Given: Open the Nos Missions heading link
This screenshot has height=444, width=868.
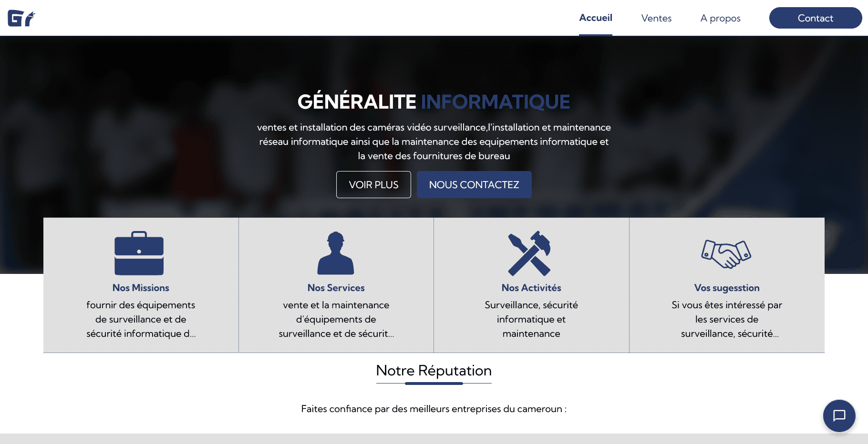Looking at the screenshot, I should point(141,288).
